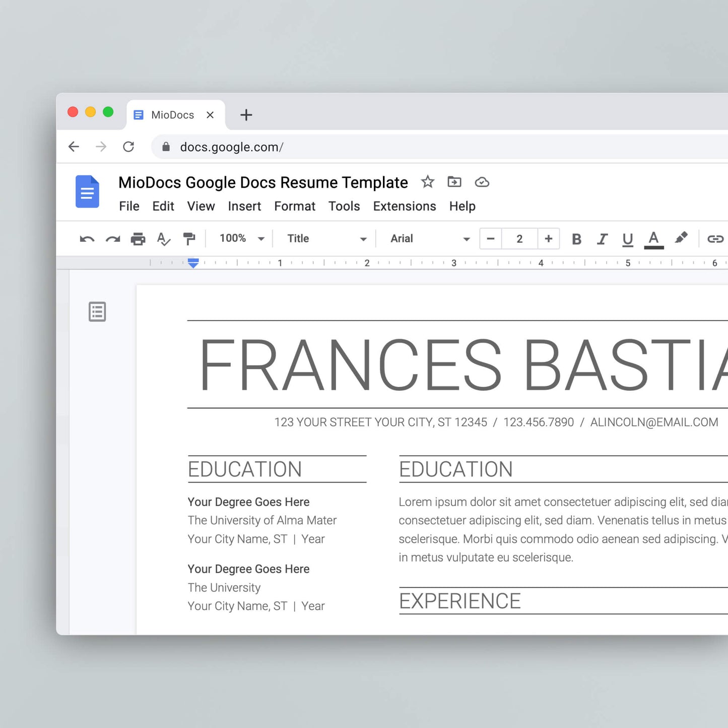Open the move-to-folder icon
Image resolution: width=728 pixels, height=728 pixels.
tap(454, 182)
